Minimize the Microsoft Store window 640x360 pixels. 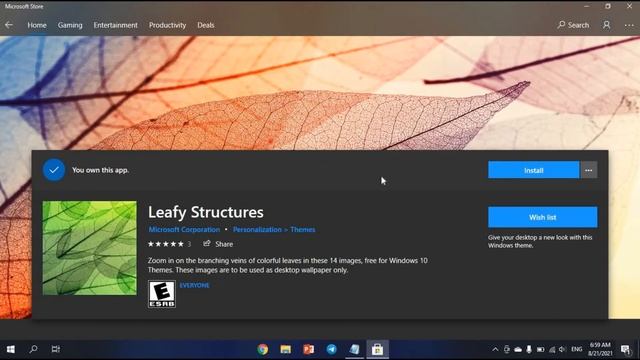[x=587, y=6]
